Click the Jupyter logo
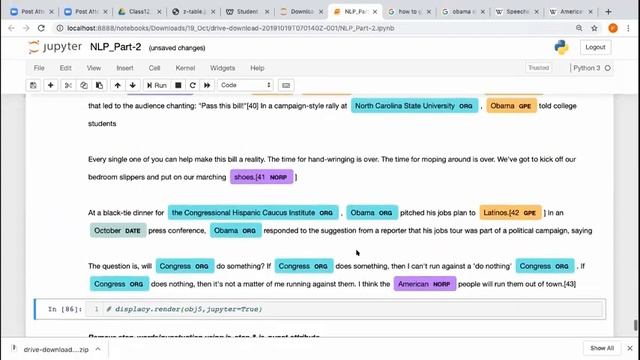 coord(55,47)
